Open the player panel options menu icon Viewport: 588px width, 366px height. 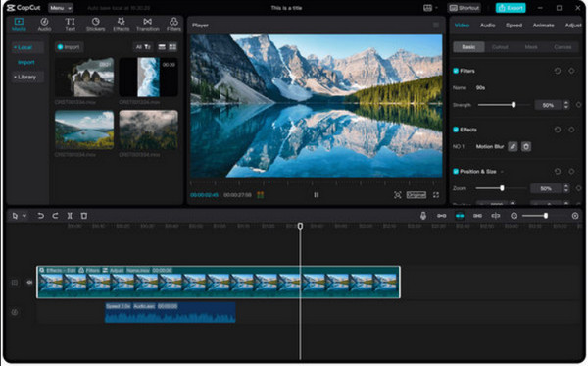[x=436, y=26]
